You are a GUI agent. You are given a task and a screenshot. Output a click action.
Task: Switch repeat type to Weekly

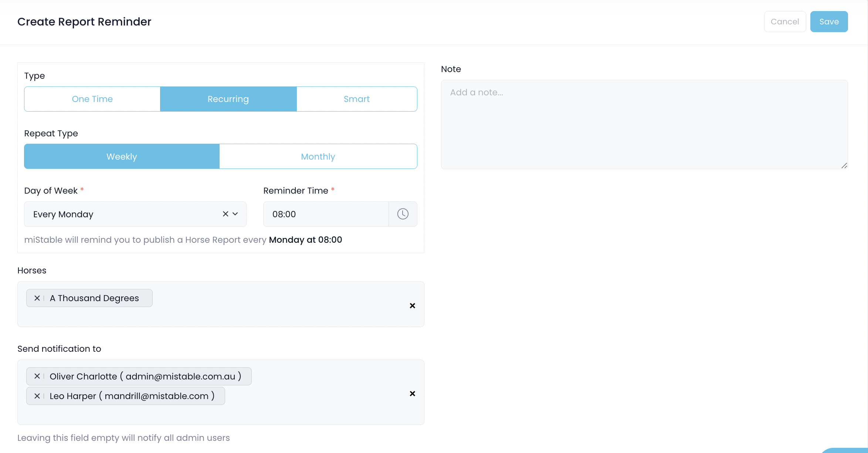(122, 157)
